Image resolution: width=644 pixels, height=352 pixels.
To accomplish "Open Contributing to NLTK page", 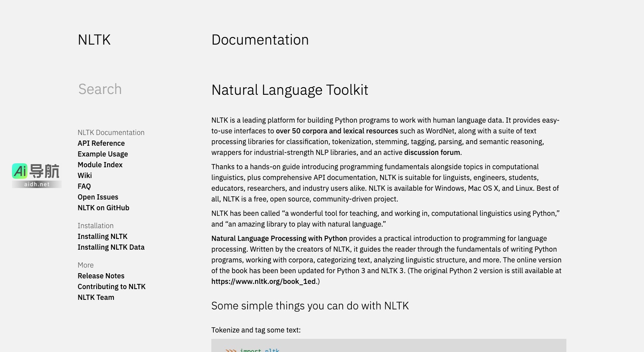I will coord(111,287).
